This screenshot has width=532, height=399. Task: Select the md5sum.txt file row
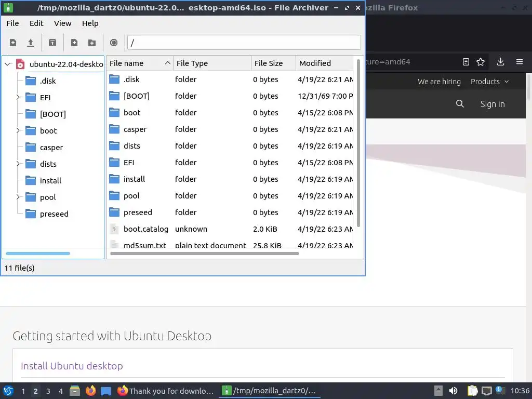(x=231, y=244)
